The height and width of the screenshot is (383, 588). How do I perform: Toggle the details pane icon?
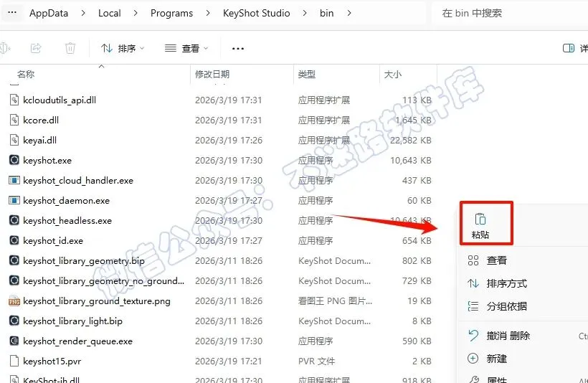pyautogui.click(x=569, y=48)
